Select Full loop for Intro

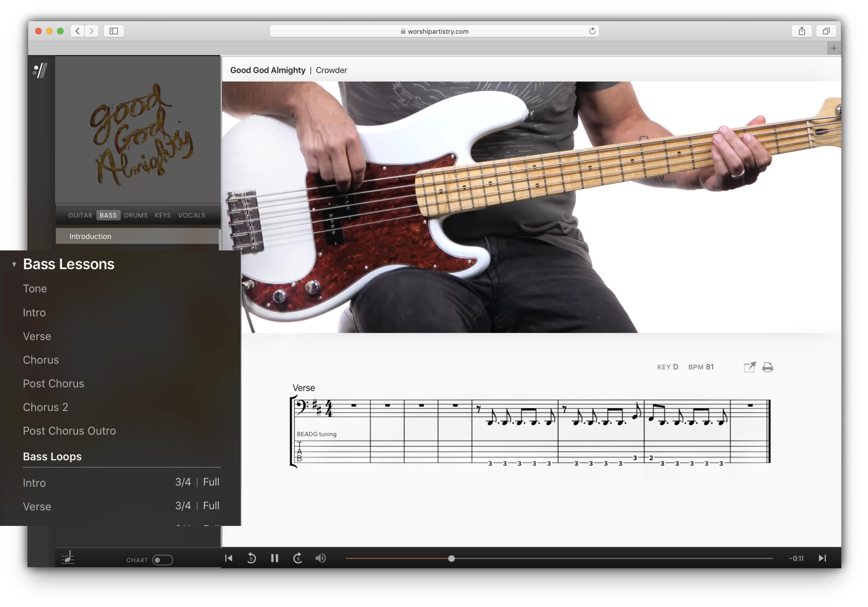[x=211, y=482]
